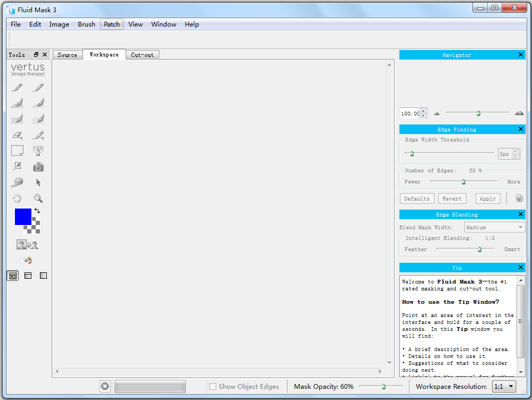Click the Revert button

pos(452,198)
